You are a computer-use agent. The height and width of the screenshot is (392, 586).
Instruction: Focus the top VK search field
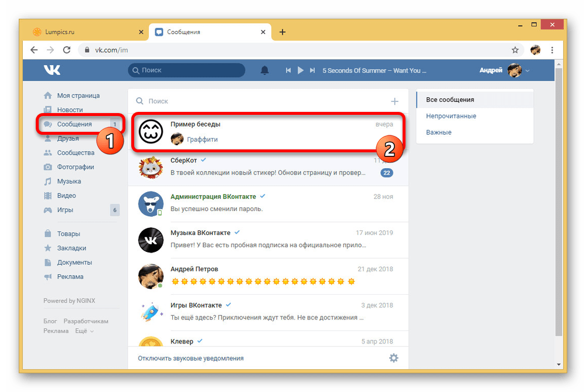click(186, 70)
